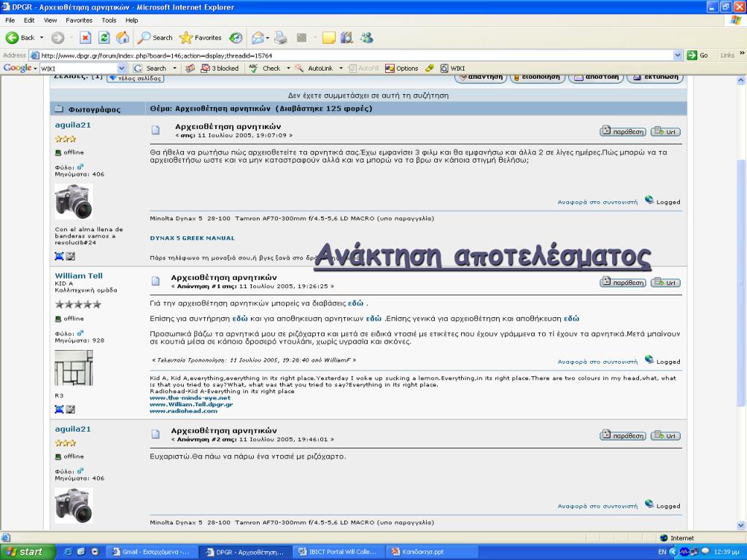Run the Google spell Check

(x=266, y=69)
